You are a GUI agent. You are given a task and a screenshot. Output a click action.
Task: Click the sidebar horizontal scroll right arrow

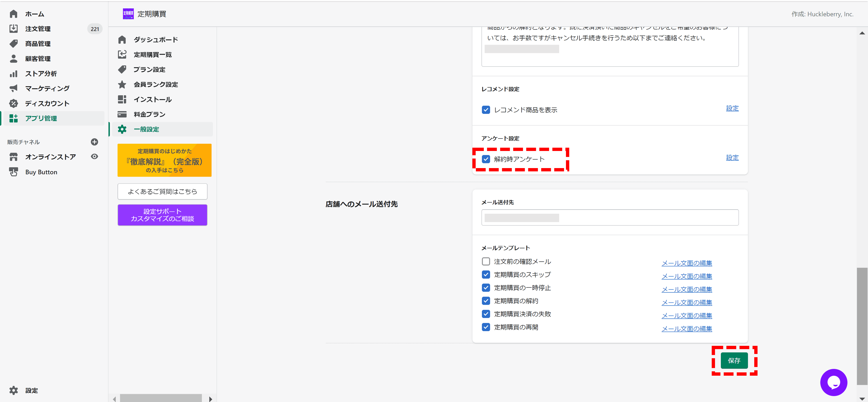point(211,399)
